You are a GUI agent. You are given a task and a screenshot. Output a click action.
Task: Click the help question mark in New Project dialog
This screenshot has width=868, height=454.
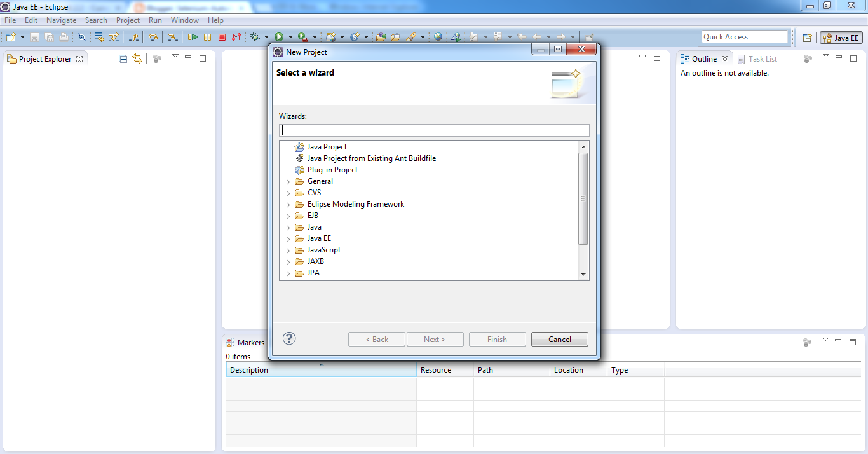click(x=289, y=338)
